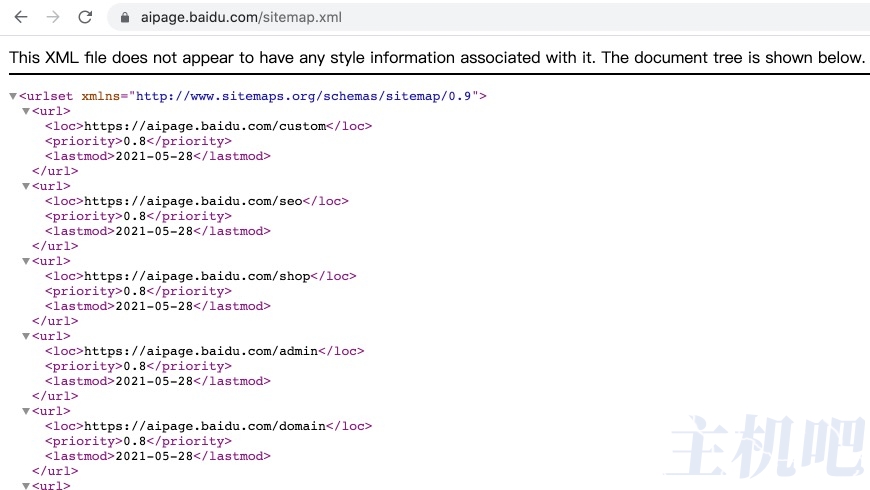Image resolution: width=870 pixels, height=490 pixels.
Task: Click the https://aipage.baidu.com/seo loc text
Action: pyautogui.click(x=193, y=201)
